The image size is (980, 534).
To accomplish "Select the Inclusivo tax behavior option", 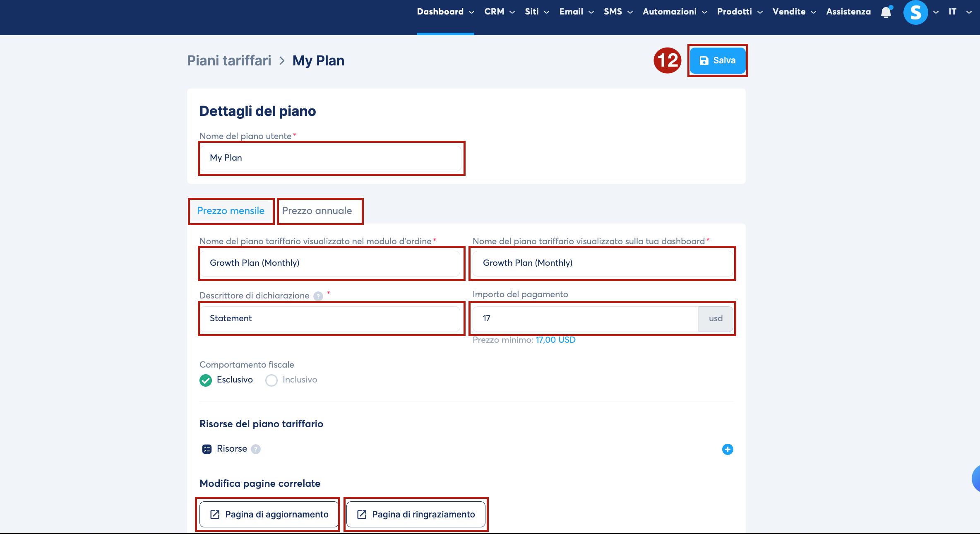I will (271, 380).
